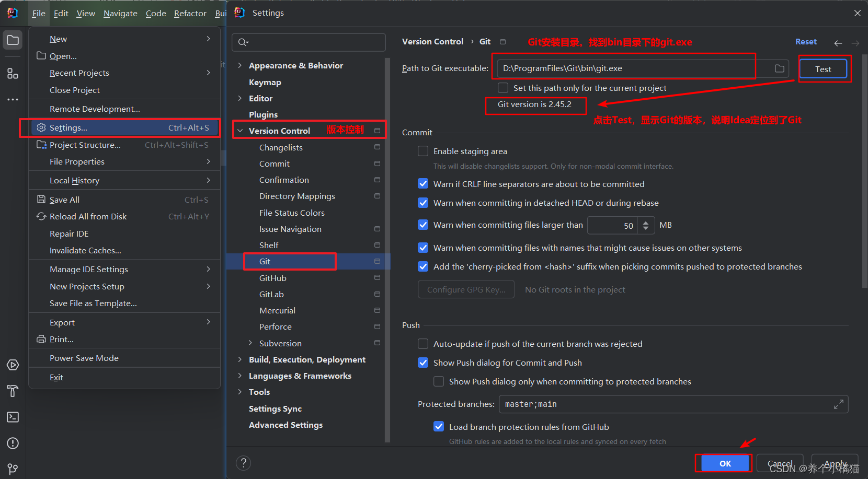Toggle Warn when committing in detached HEAD
Viewport: 868px width, 479px height.
pos(423,203)
